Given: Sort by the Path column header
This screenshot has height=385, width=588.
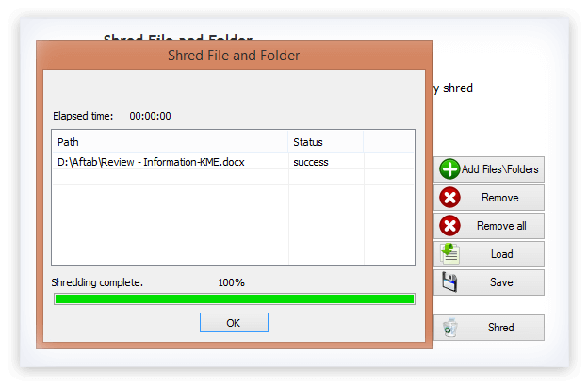Looking at the screenshot, I should click(170, 142).
